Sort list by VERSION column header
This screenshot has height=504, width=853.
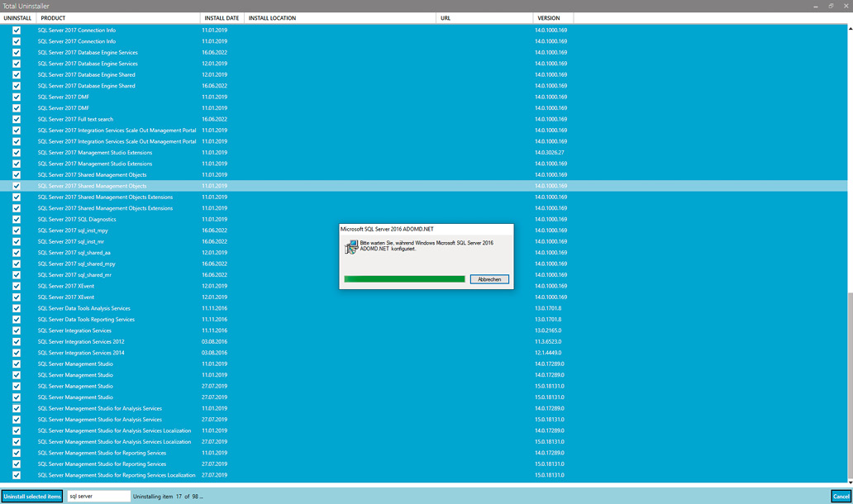tap(553, 18)
